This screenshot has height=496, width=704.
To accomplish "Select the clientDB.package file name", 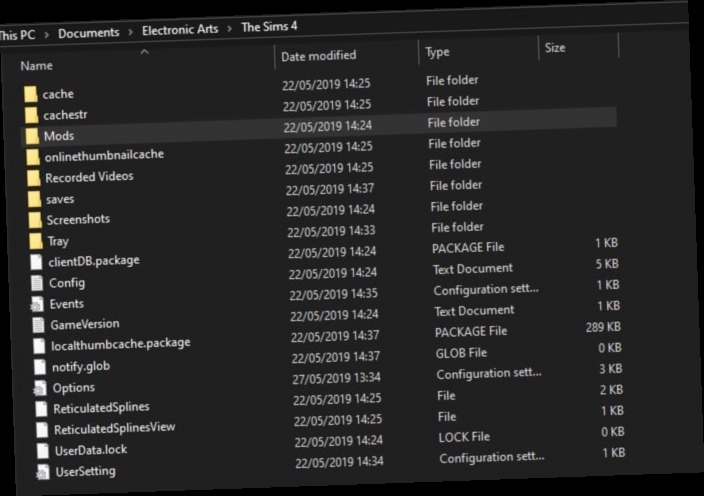I will [94, 261].
